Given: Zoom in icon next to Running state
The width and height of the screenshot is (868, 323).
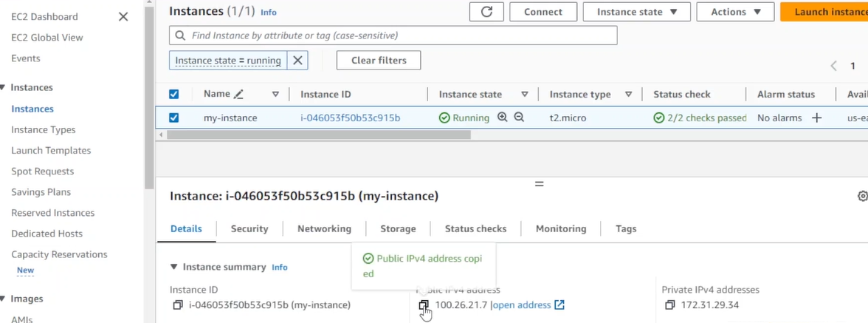Looking at the screenshot, I should [x=502, y=118].
